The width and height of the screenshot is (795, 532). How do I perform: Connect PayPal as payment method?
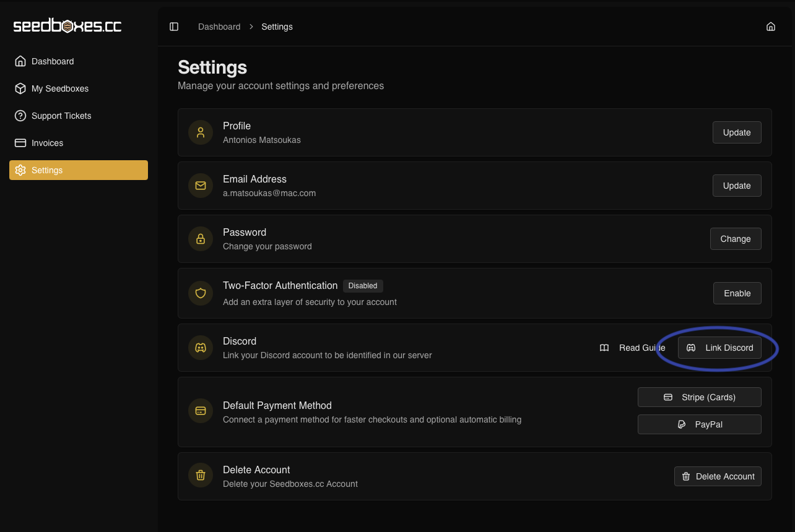699,424
